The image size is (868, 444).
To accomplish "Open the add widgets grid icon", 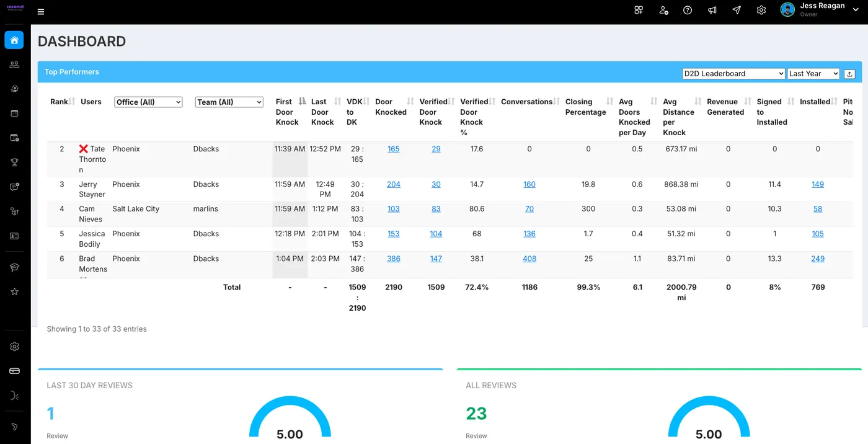I will [639, 10].
